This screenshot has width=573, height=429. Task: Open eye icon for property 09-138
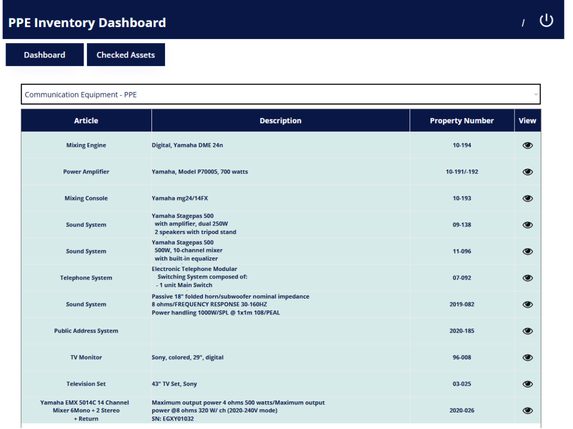pyautogui.click(x=527, y=225)
